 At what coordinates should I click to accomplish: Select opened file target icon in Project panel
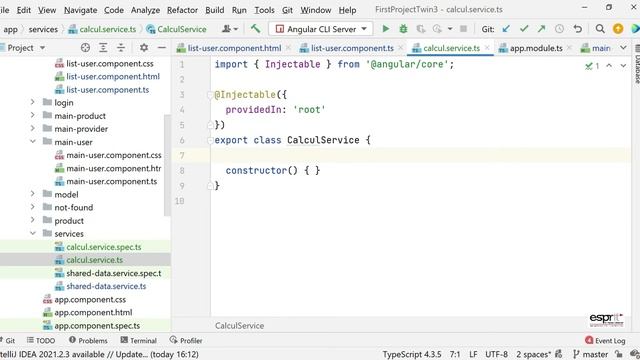click(85, 48)
